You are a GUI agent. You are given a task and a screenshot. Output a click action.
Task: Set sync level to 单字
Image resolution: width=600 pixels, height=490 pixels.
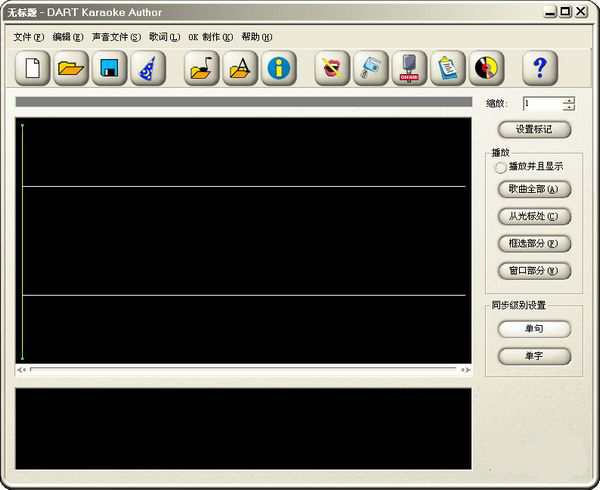(534, 356)
